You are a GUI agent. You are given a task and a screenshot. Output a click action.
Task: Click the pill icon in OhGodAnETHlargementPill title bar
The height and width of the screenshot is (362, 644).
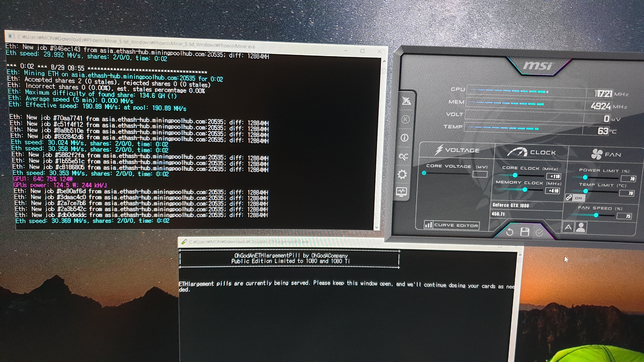click(184, 242)
